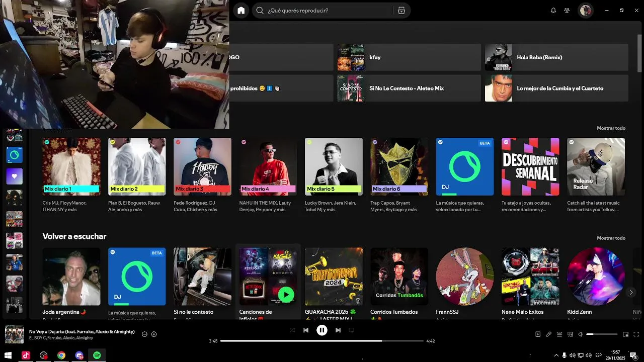Open the now playing album cover
Image resolution: width=644 pixels, height=362 pixels.
(15, 334)
